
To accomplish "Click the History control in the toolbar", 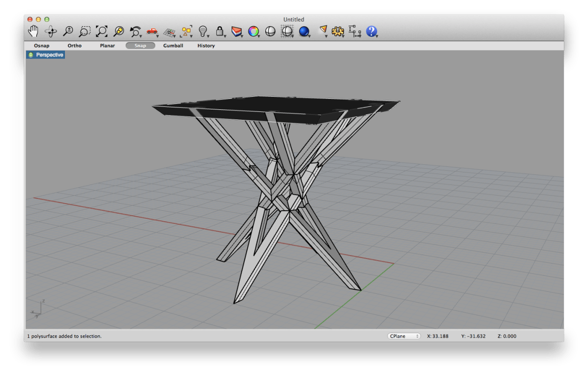I will pyautogui.click(x=205, y=45).
